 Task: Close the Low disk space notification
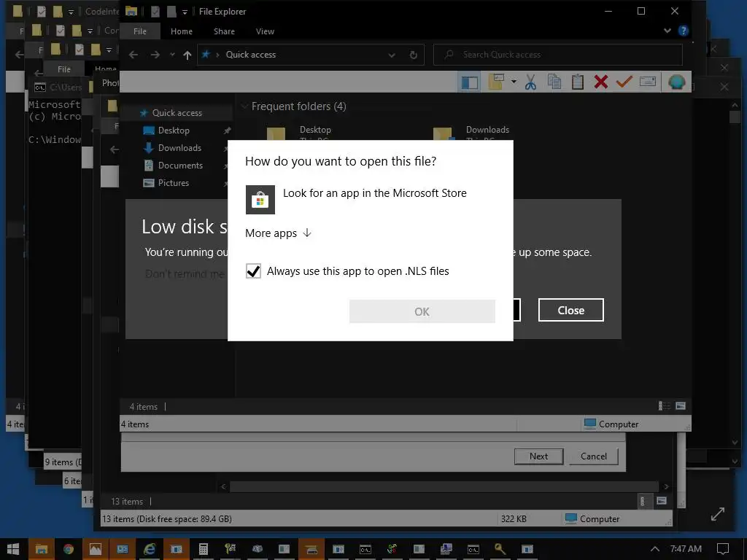570,310
